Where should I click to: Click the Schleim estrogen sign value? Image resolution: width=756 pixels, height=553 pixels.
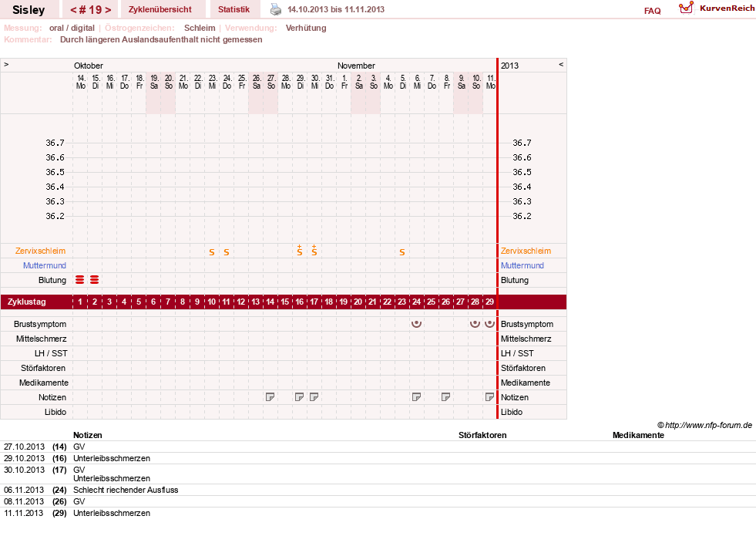pyautogui.click(x=200, y=28)
